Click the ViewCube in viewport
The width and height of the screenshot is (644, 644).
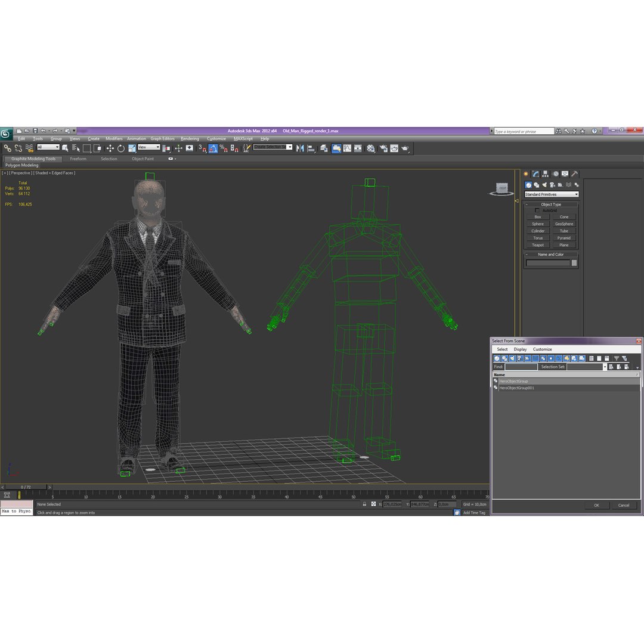click(x=501, y=189)
